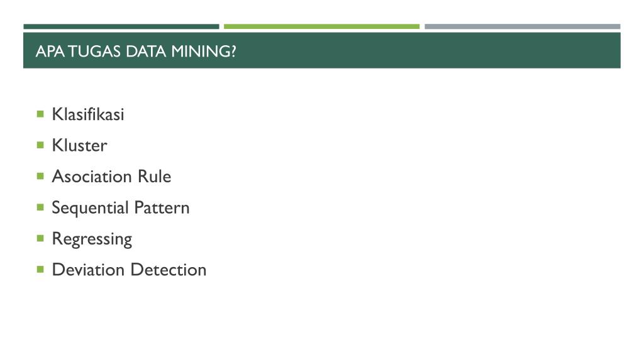Click the green bullet beside Klasifikasi
Viewport: 644px width, 362px height.
[40, 114]
